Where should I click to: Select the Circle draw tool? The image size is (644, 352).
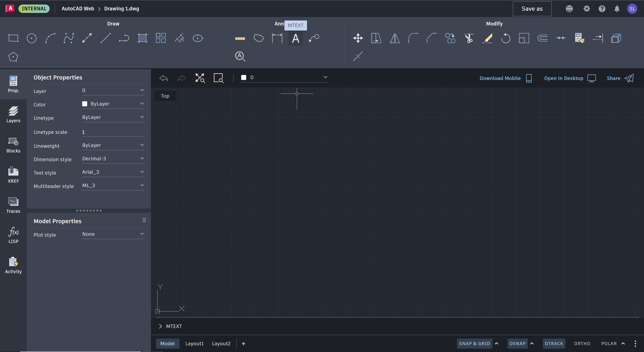click(x=32, y=38)
